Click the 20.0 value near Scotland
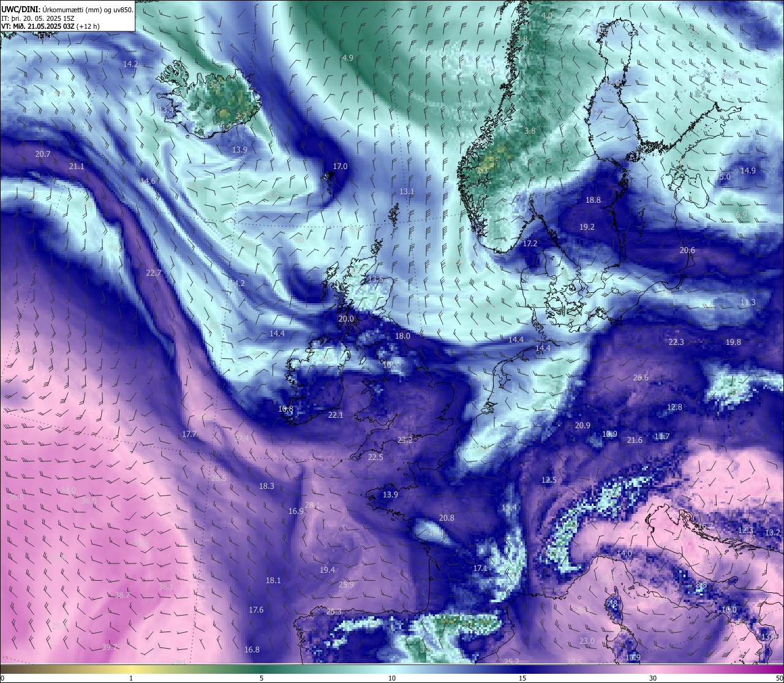The width and height of the screenshot is (784, 683). 346,319
